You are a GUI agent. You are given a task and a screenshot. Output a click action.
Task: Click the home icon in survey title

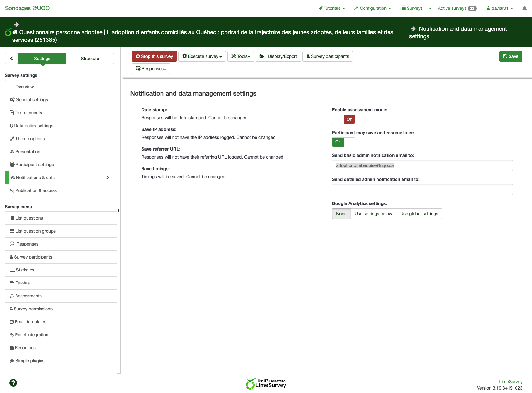(x=15, y=32)
